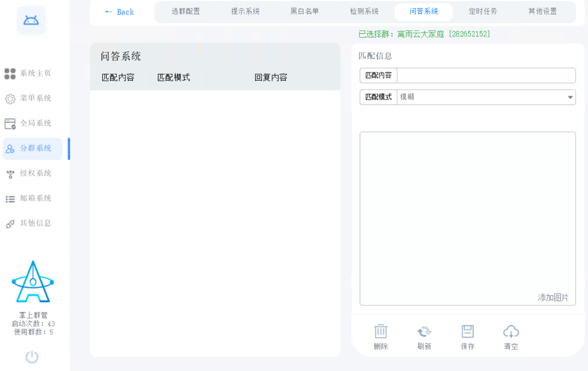Select the 问答系统 tab

pyautogui.click(x=424, y=12)
